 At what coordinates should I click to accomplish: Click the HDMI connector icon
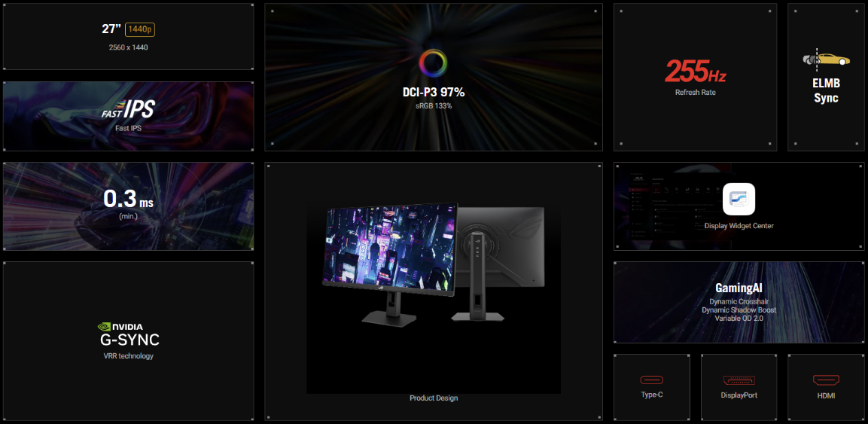[825, 380]
